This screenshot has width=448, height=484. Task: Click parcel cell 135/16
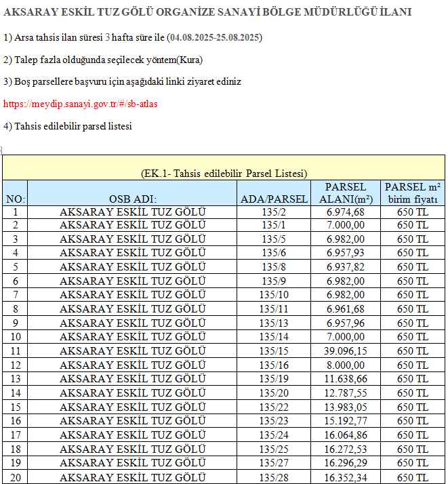point(274,365)
